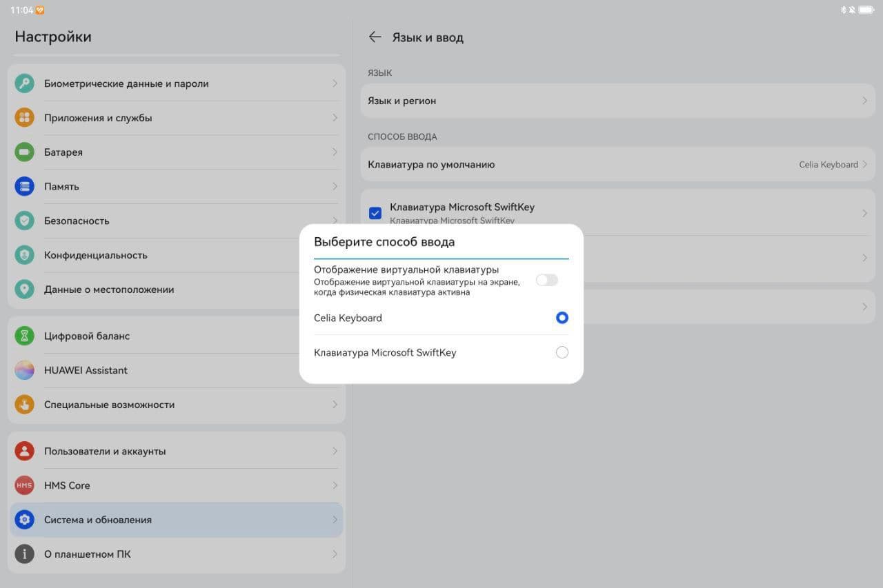The image size is (883, 588).
Task: Select the Celia Keyboard radio button
Action: coord(562,318)
